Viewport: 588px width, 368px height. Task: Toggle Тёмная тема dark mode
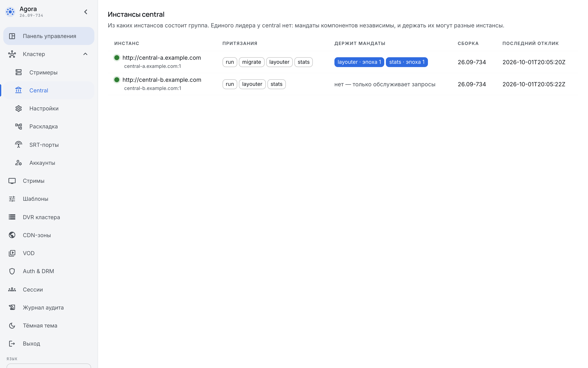click(49, 325)
